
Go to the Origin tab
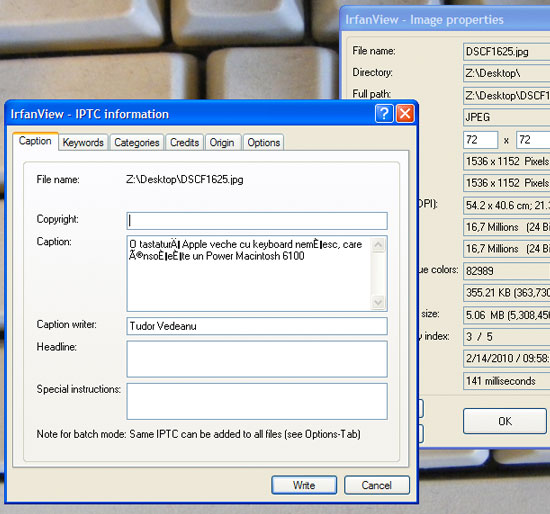(x=222, y=142)
